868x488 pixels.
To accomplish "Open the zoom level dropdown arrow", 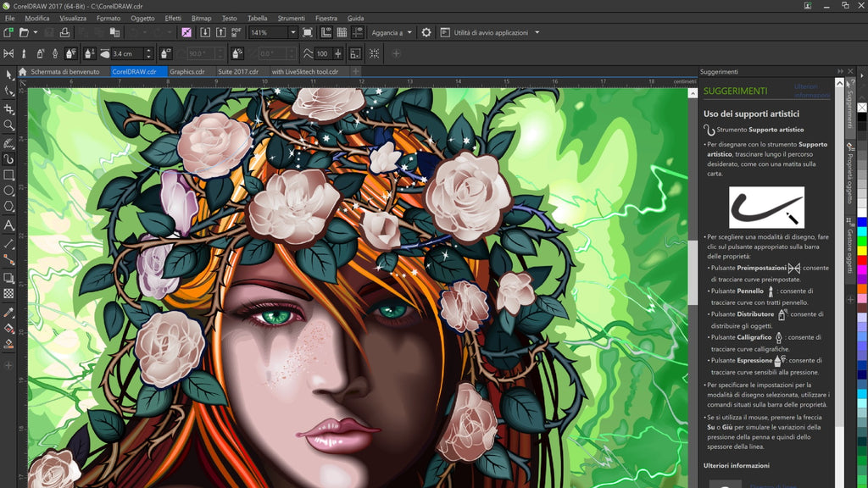I will click(x=292, y=33).
